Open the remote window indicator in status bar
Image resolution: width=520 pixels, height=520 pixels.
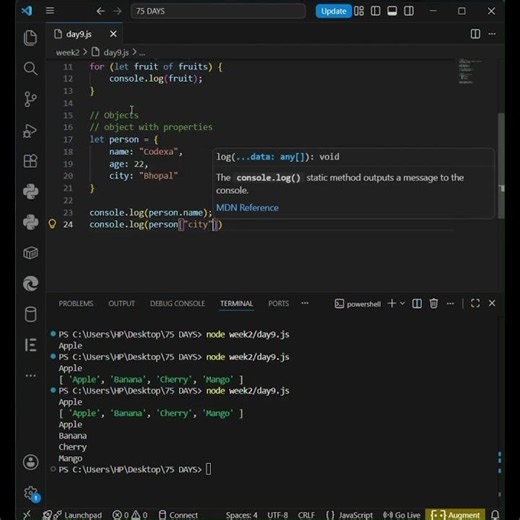[27, 514]
